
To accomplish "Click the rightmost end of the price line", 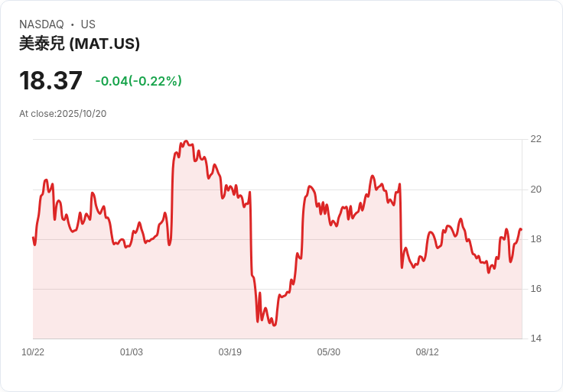I will (521, 229).
